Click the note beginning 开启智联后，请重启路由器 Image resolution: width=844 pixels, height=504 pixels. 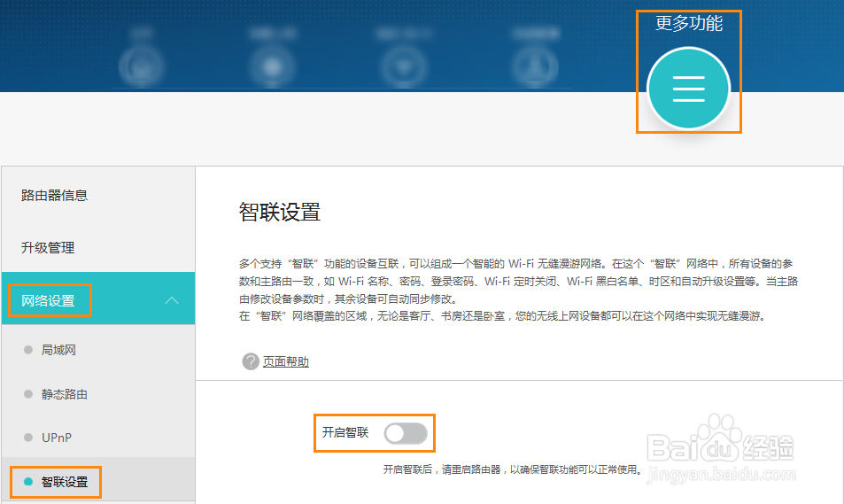coord(514,469)
